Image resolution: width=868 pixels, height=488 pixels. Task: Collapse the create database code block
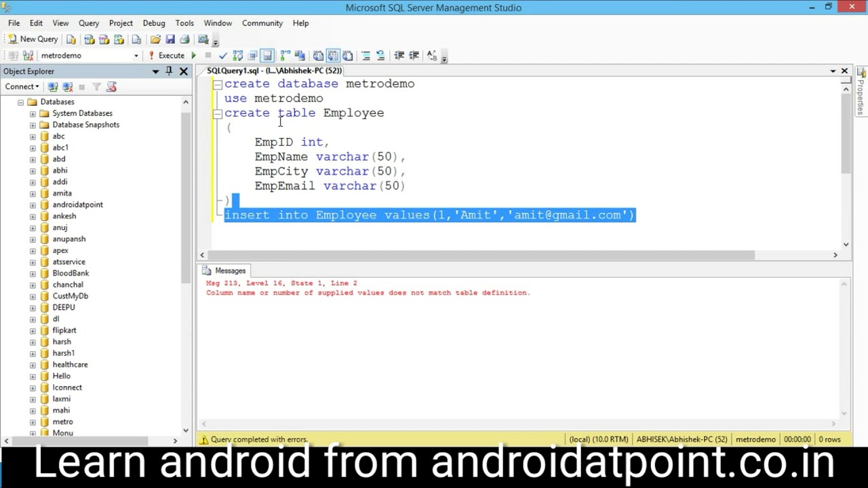217,84
